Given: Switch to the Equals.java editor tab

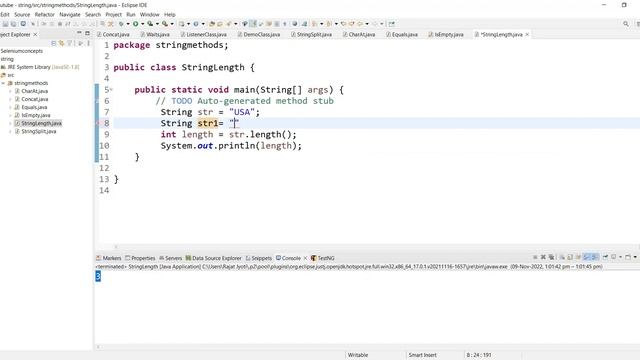Looking at the screenshot, I should (x=402, y=35).
